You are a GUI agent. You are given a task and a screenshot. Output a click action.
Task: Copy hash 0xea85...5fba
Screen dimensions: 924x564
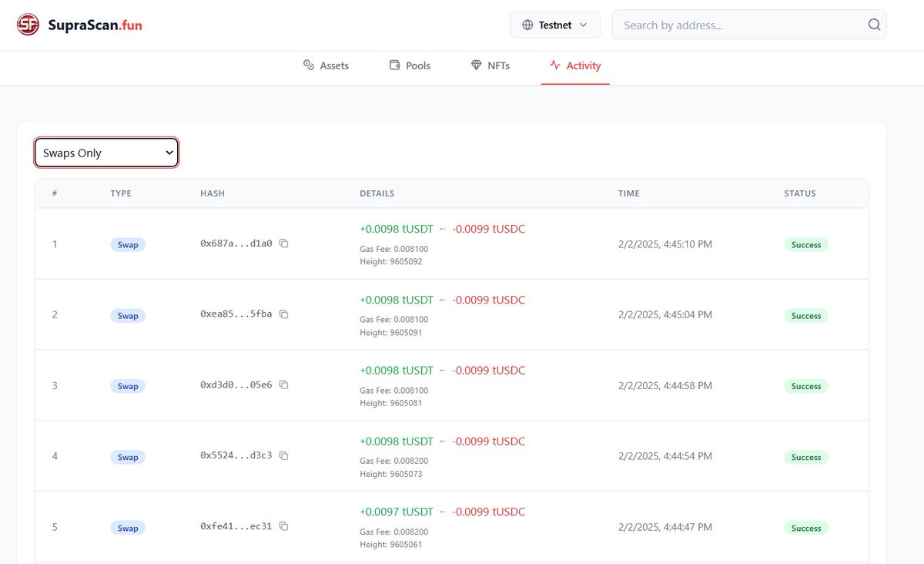(x=283, y=314)
